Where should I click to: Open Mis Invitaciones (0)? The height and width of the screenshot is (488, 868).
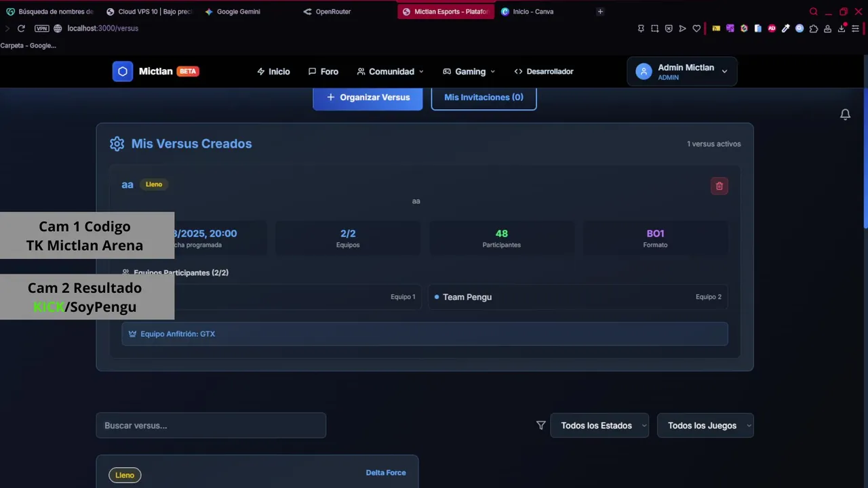coord(484,98)
